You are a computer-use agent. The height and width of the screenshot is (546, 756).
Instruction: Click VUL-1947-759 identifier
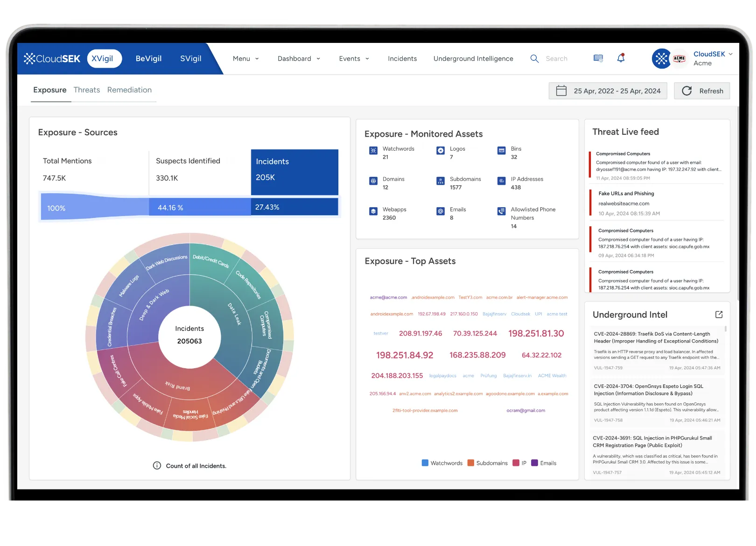pos(608,368)
